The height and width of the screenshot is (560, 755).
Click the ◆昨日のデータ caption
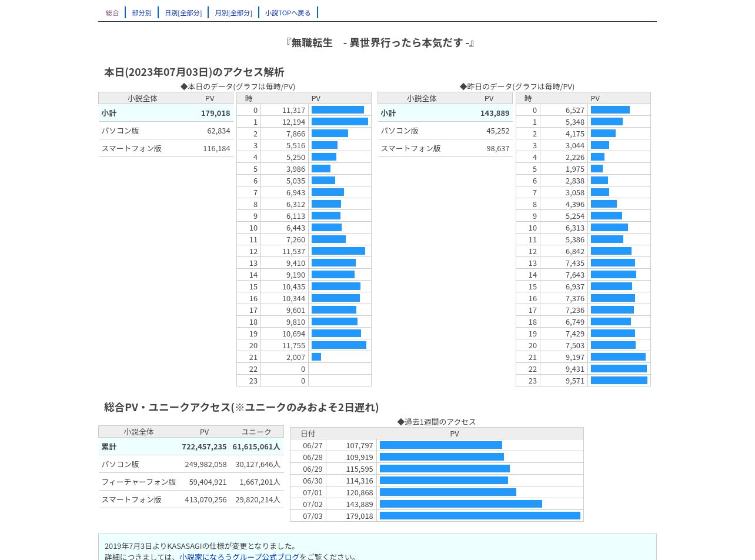tap(517, 86)
